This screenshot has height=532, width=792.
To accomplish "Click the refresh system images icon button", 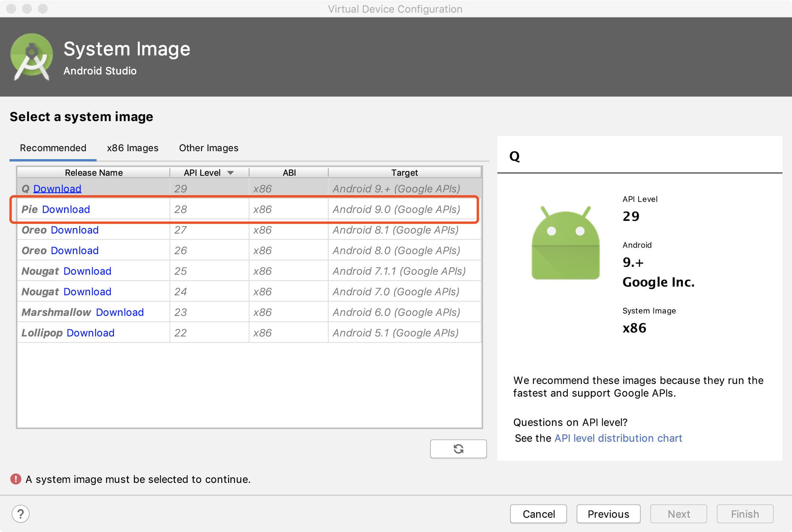I will click(458, 448).
